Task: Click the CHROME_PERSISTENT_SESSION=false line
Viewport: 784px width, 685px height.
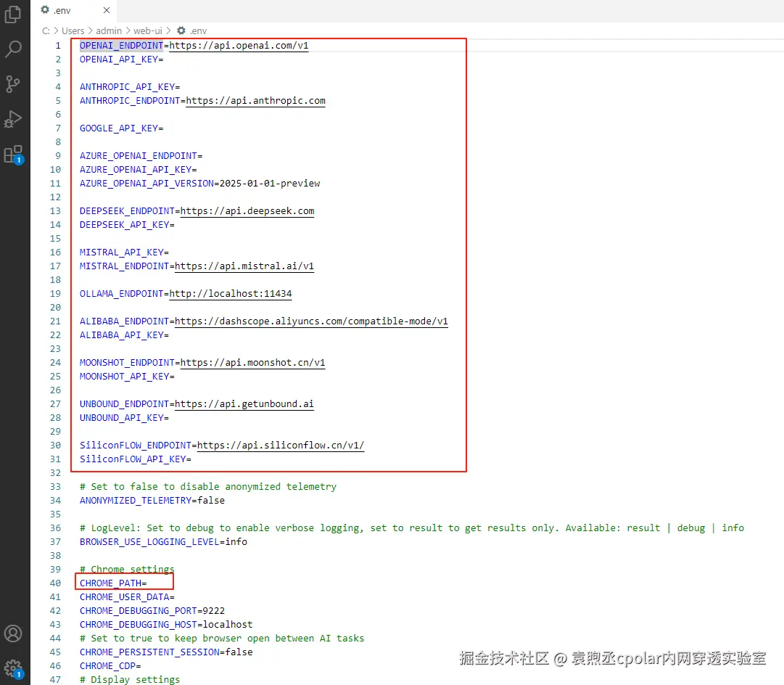Action: tap(166, 652)
